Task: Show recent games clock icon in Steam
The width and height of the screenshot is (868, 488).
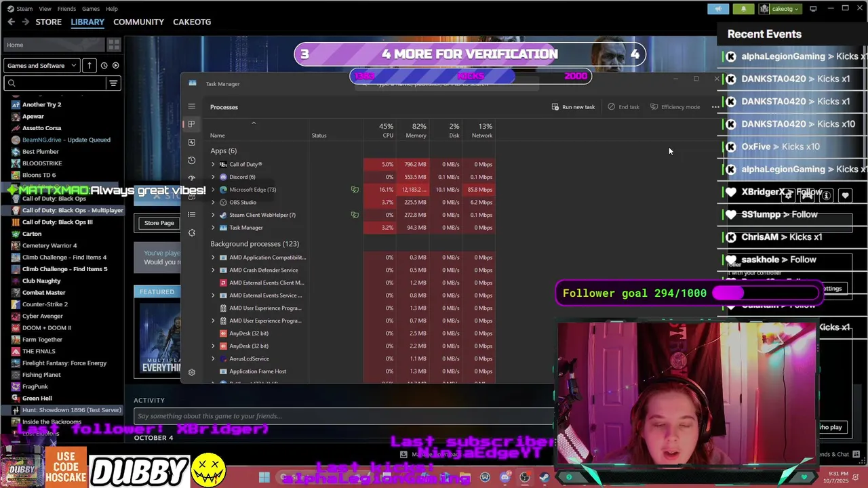Action: (x=104, y=66)
